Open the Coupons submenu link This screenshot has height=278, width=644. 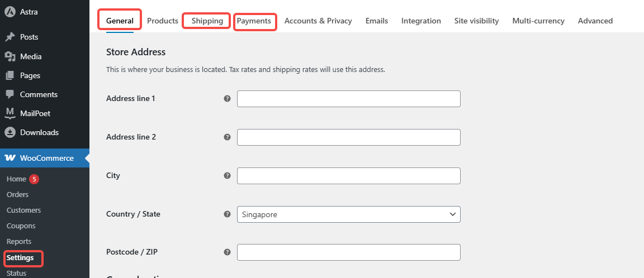21,226
